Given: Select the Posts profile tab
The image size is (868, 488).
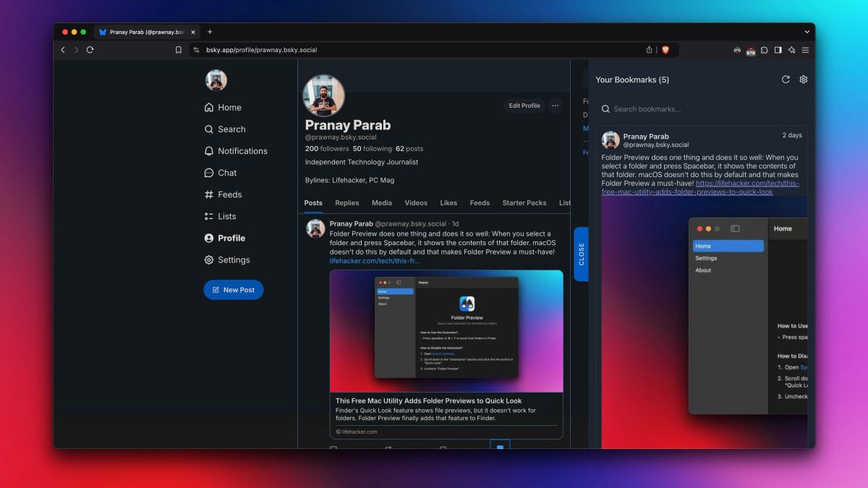Looking at the screenshot, I should coord(313,203).
